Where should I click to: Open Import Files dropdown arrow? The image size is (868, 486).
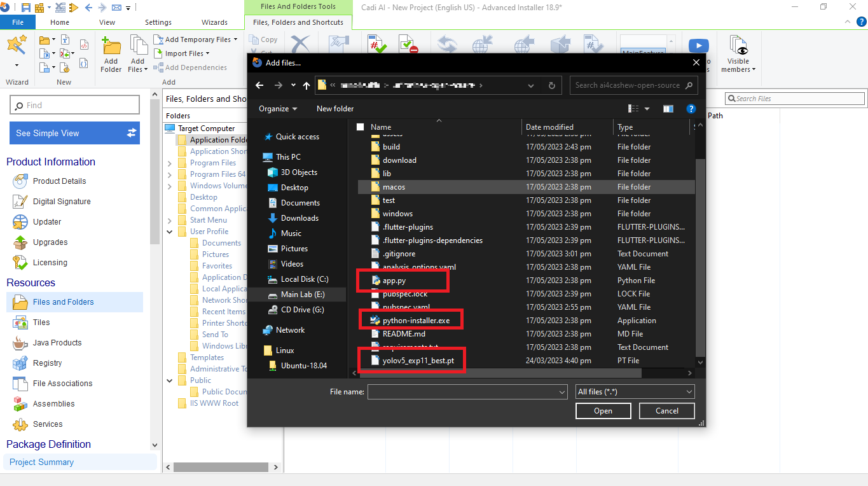(x=209, y=53)
